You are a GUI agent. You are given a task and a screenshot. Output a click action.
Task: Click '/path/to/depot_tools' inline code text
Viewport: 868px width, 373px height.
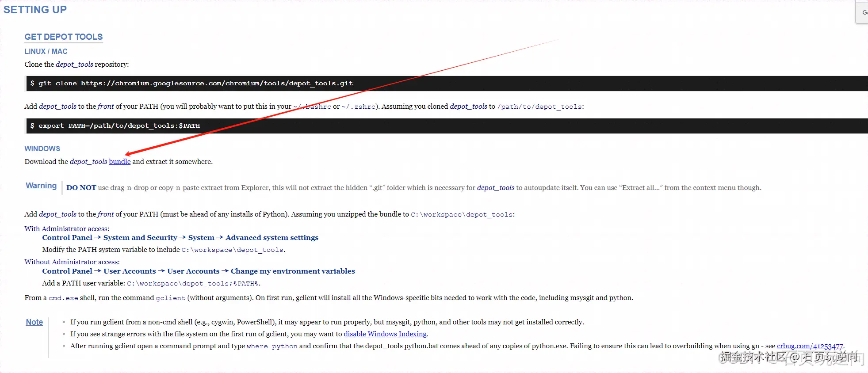point(539,107)
